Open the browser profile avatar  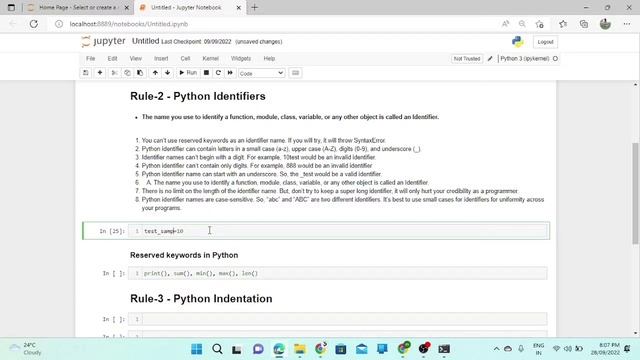pos(605,24)
